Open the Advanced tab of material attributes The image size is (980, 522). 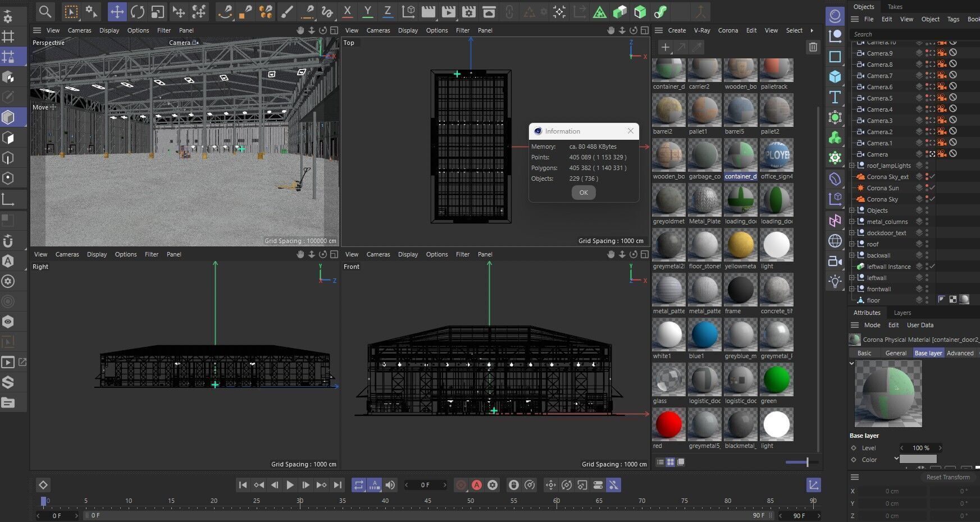pyautogui.click(x=960, y=353)
